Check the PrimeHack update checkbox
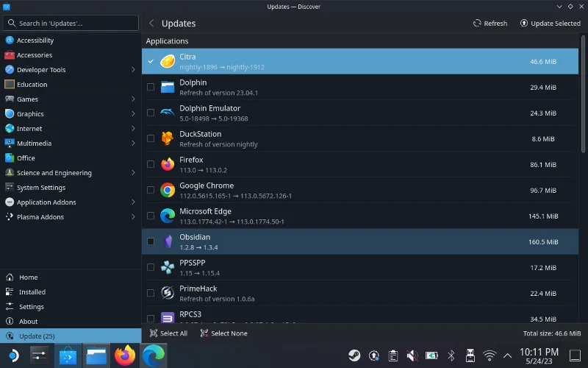Screen dimensions: 588x368 (x=151, y=293)
